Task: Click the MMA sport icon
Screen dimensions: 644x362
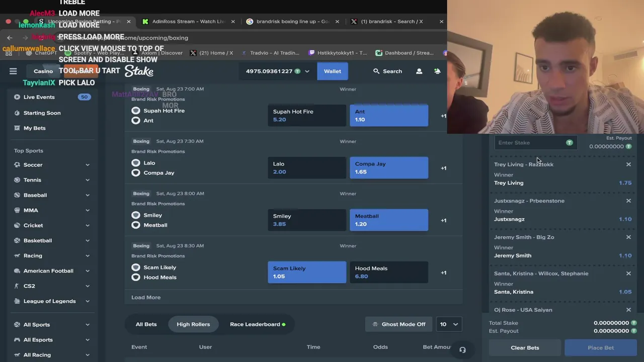Action: (17, 210)
